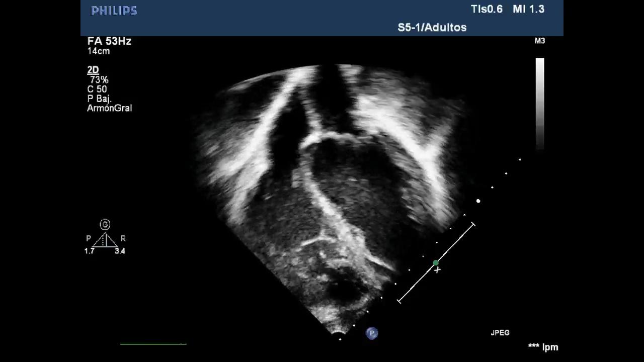Click the TIs0.6 thermal index readout
Image resolution: width=644 pixels, height=362 pixels.
coord(487,9)
